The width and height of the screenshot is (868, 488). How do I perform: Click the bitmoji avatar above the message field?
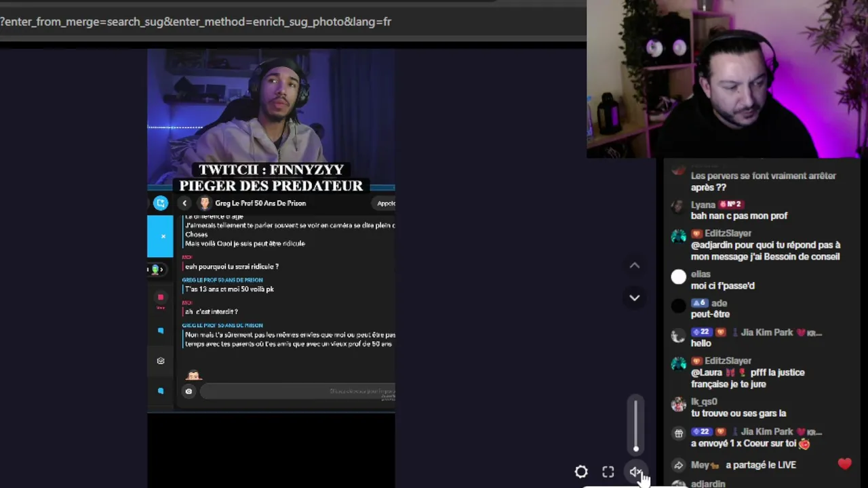point(194,375)
